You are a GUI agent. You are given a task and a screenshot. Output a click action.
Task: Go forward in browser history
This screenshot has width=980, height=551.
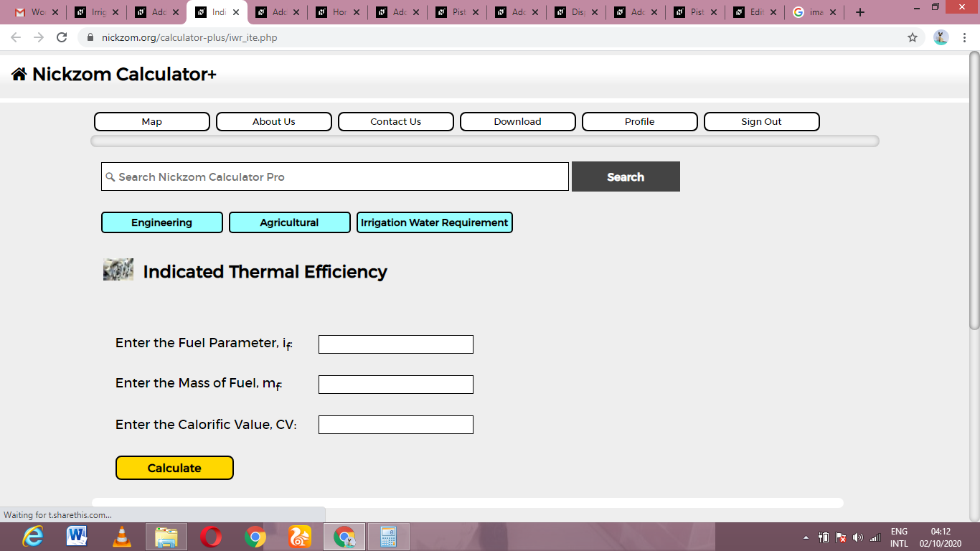[39, 37]
